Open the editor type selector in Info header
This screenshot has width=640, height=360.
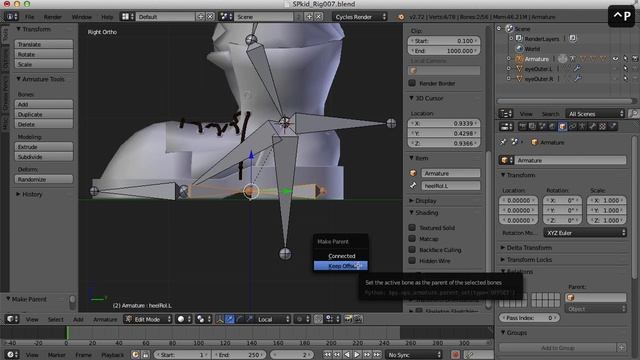tap(12, 17)
